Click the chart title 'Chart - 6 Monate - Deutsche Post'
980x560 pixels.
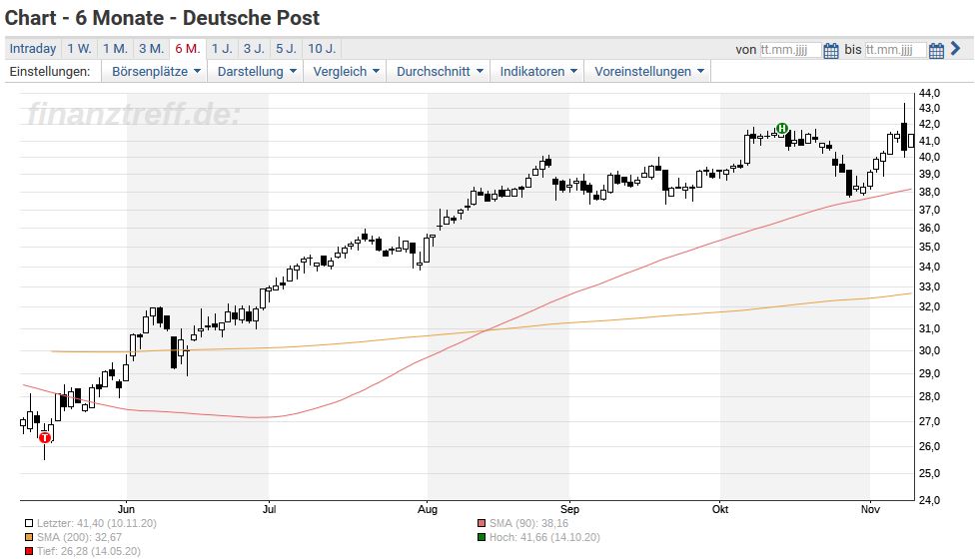coord(162,18)
